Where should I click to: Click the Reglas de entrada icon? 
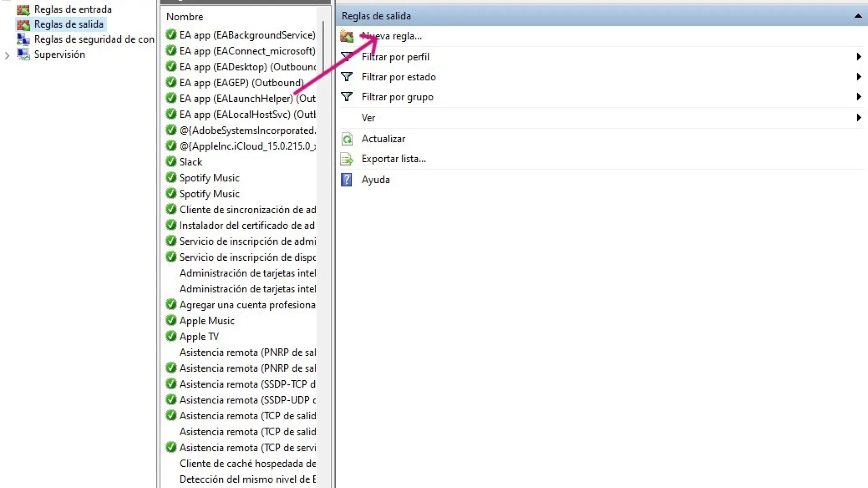(x=23, y=9)
